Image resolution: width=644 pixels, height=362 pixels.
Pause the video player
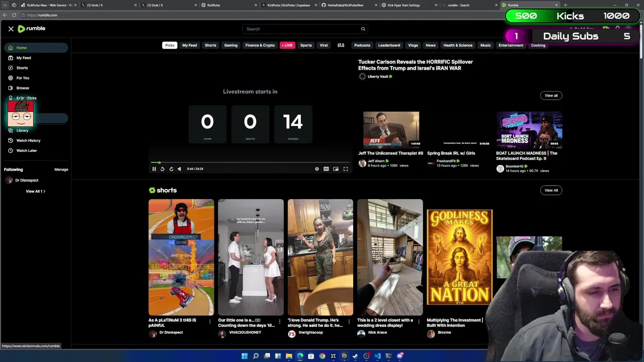pos(154,169)
